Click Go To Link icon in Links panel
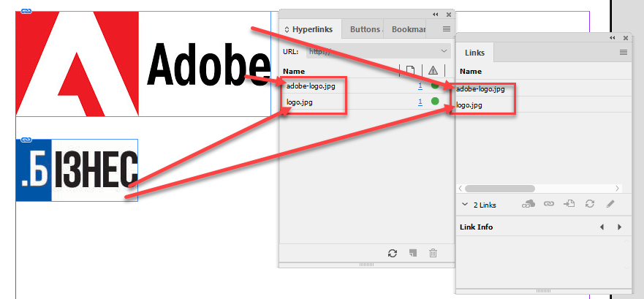The width and height of the screenshot is (644, 299). 569,204
